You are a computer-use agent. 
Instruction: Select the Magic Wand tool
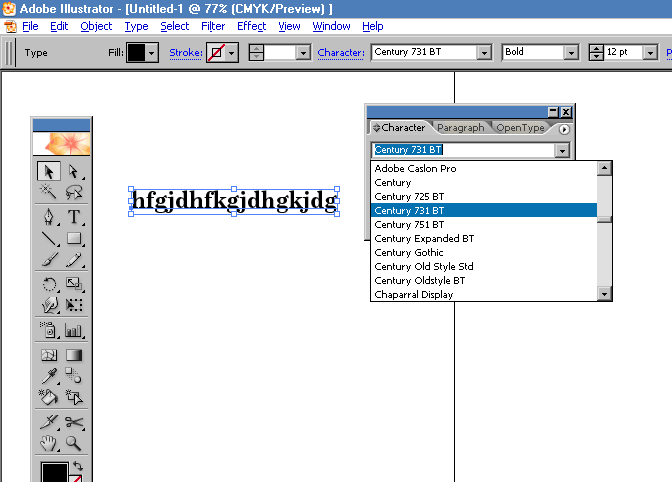point(48,192)
